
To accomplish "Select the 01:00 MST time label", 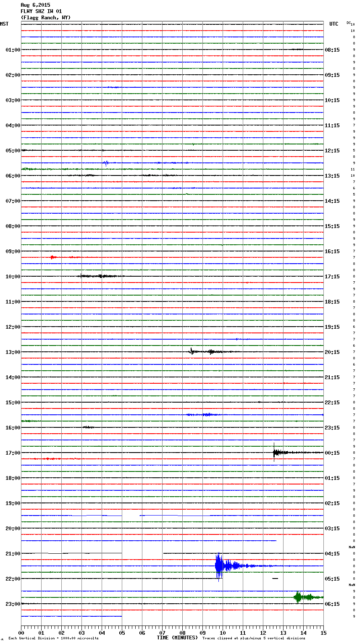I will (13, 50).
